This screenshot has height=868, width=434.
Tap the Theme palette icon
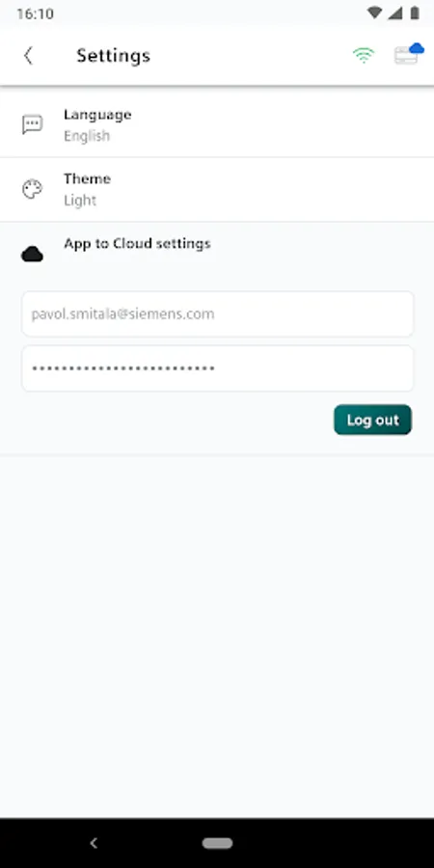[32, 189]
